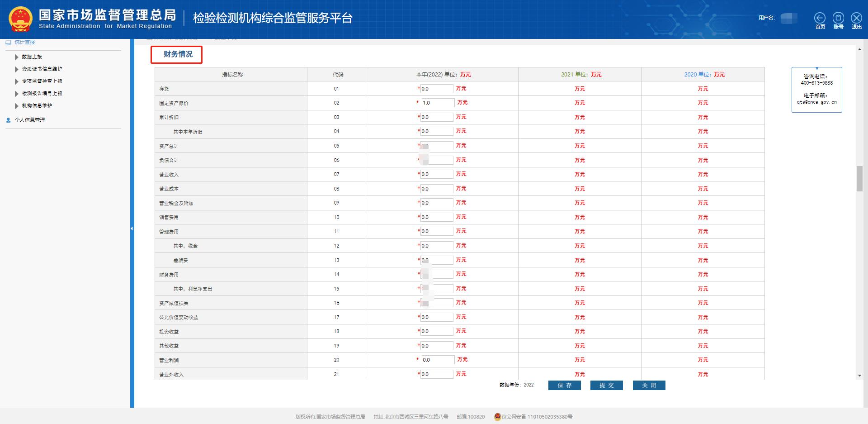Click the 固定资产原价 input field
868x424 pixels.
pos(438,103)
